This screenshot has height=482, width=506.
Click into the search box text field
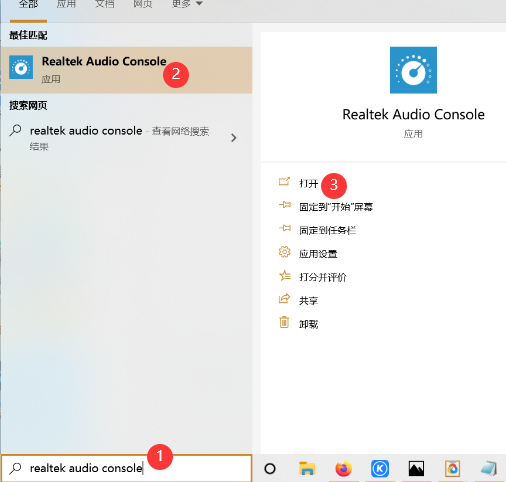(x=126, y=468)
